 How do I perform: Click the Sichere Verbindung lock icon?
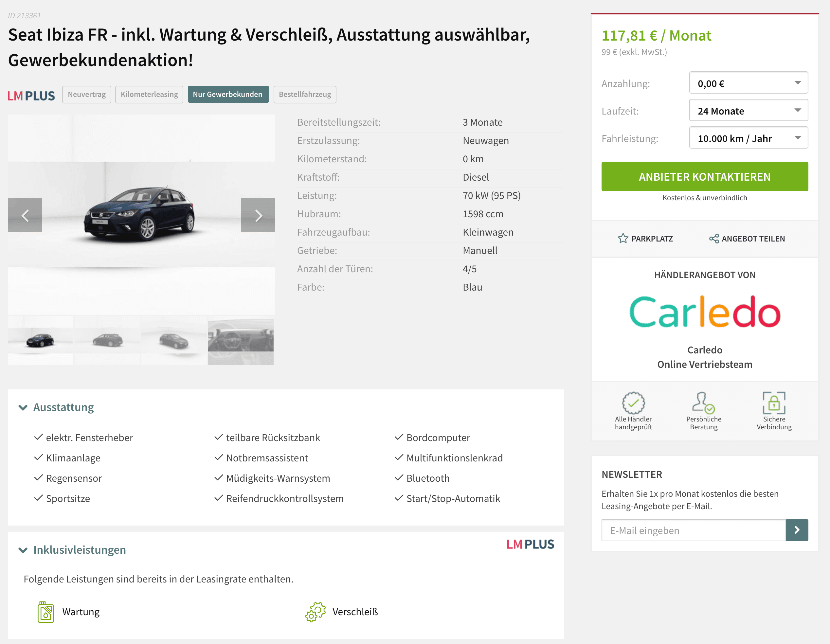coord(774,403)
